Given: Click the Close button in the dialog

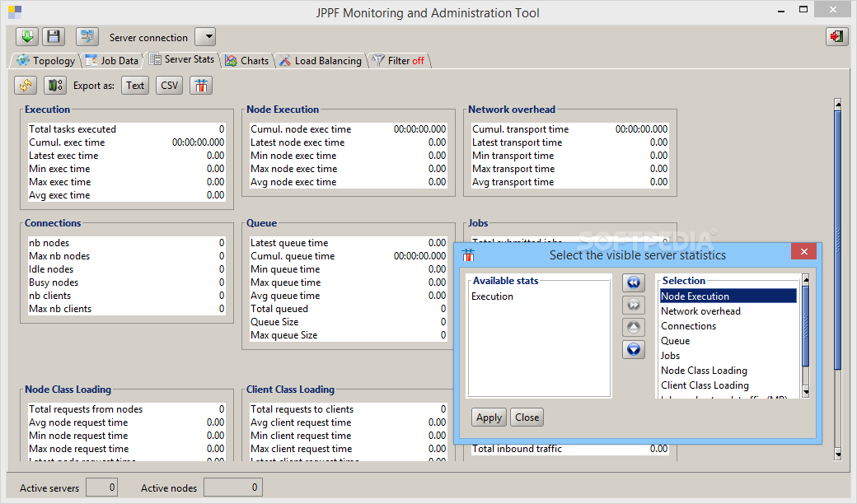Looking at the screenshot, I should (x=527, y=418).
